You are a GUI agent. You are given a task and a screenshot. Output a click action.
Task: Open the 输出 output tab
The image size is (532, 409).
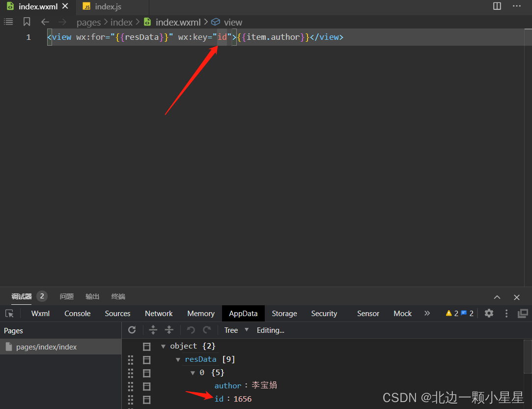click(92, 296)
